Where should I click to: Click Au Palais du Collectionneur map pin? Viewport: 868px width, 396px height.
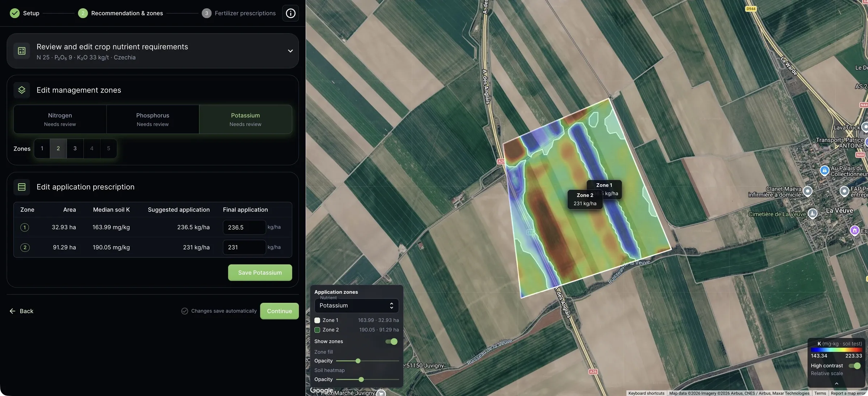tap(824, 170)
